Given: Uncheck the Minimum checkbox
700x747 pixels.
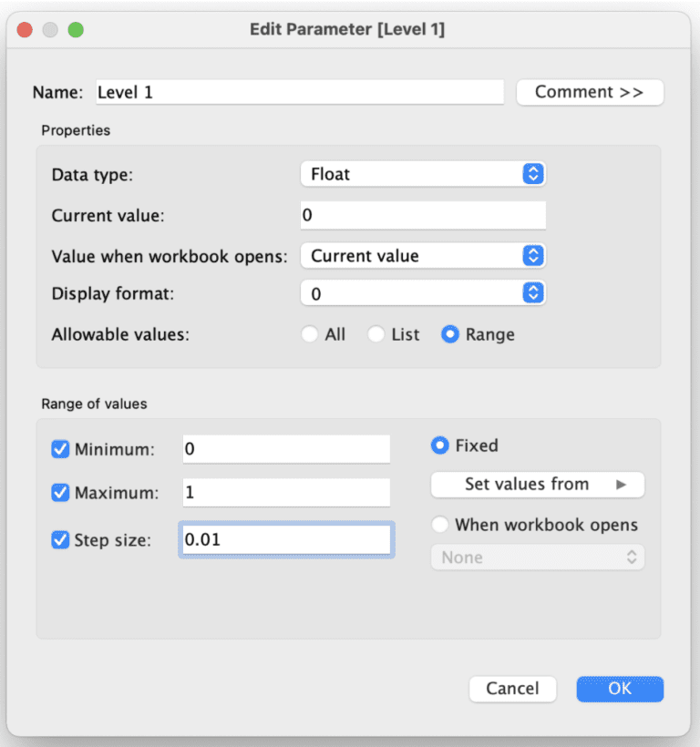Looking at the screenshot, I should pos(60,449).
